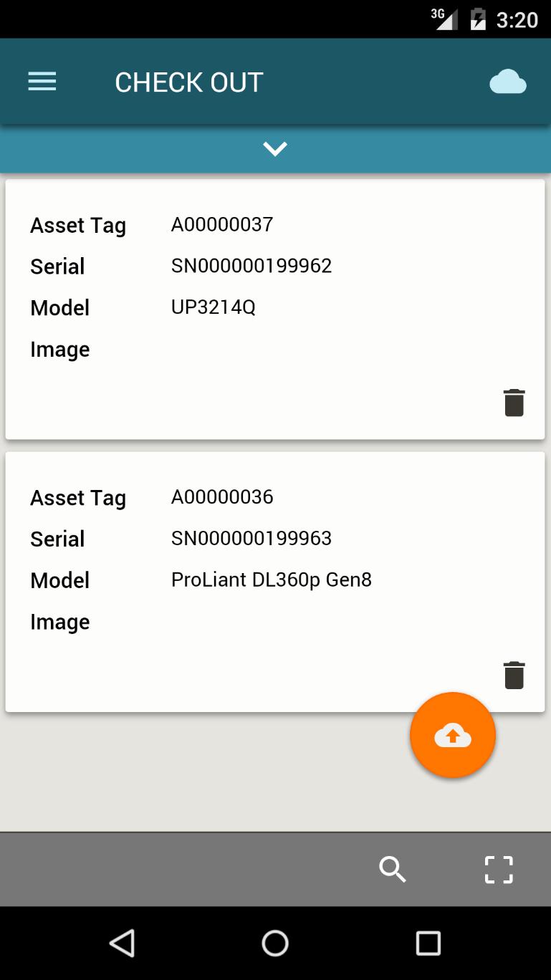Launch the barcode scan frame icon
The height and width of the screenshot is (980, 551).
click(499, 870)
